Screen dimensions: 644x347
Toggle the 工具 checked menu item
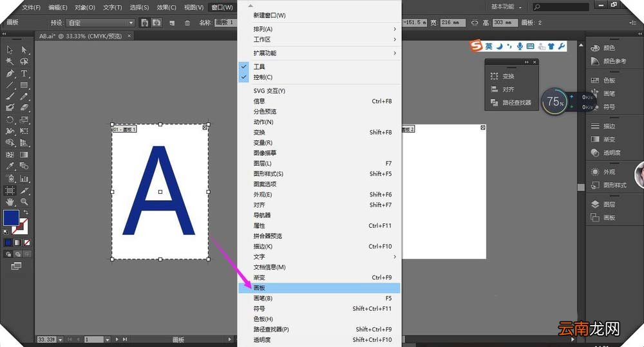319,66
